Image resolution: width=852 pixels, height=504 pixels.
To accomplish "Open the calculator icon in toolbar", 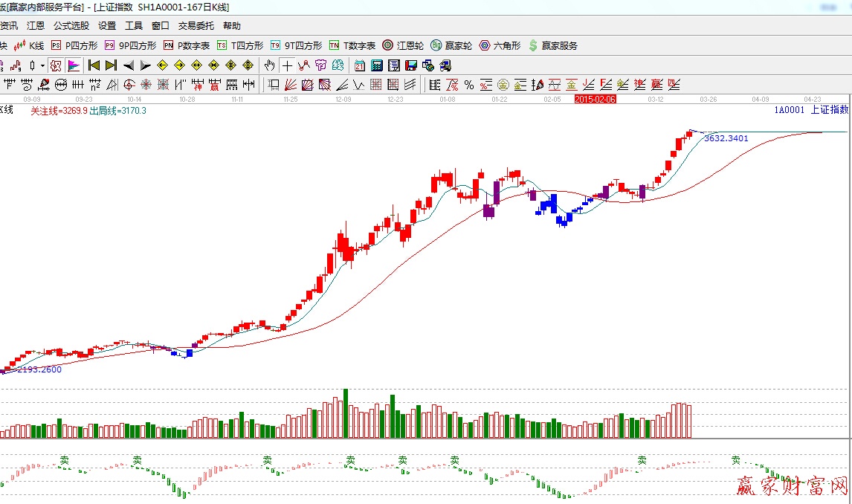I will pyautogui.click(x=377, y=65).
